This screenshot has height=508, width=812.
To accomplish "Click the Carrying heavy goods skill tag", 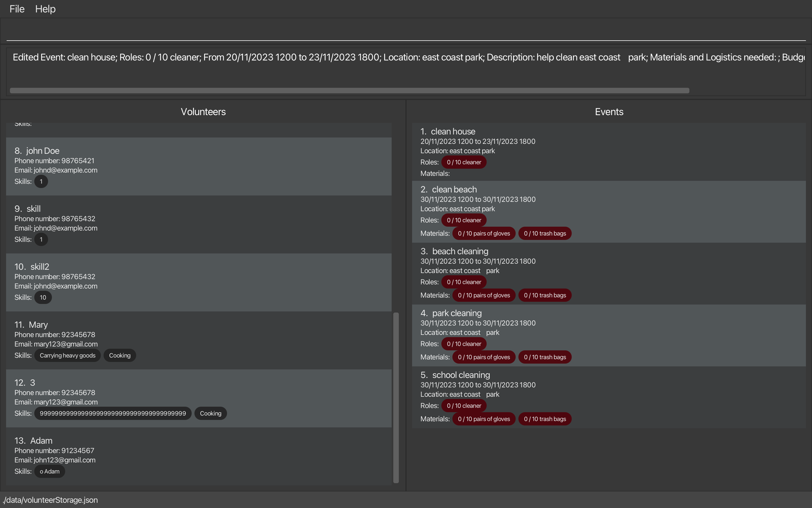I will [68, 356].
